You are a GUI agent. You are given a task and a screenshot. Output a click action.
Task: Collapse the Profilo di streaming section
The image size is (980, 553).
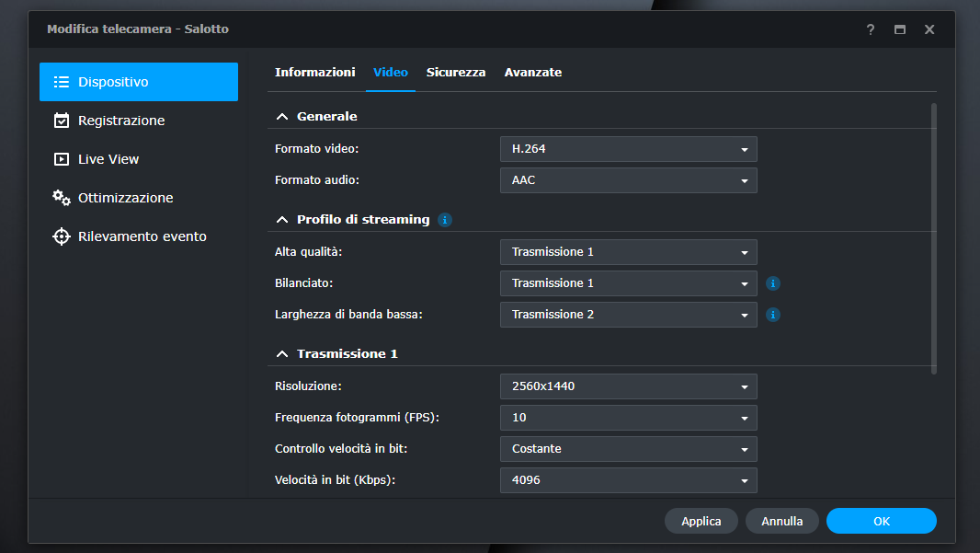(x=282, y=220)
